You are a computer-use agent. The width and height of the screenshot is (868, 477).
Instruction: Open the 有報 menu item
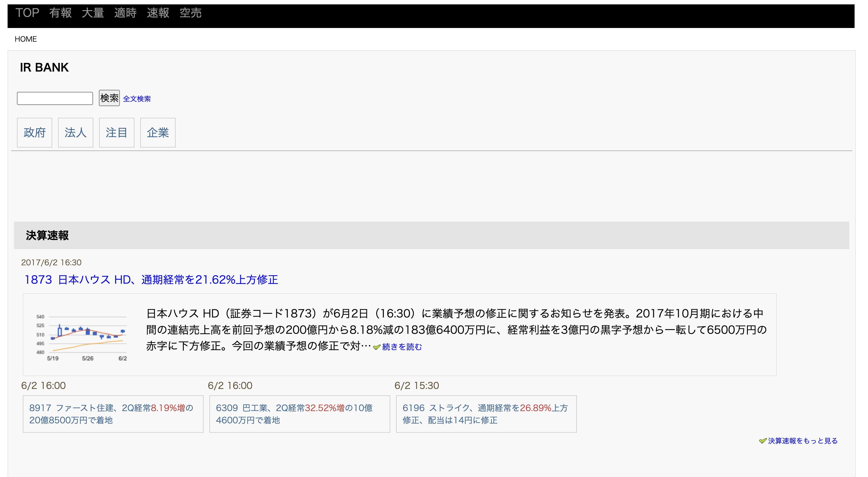pos(60,13)
